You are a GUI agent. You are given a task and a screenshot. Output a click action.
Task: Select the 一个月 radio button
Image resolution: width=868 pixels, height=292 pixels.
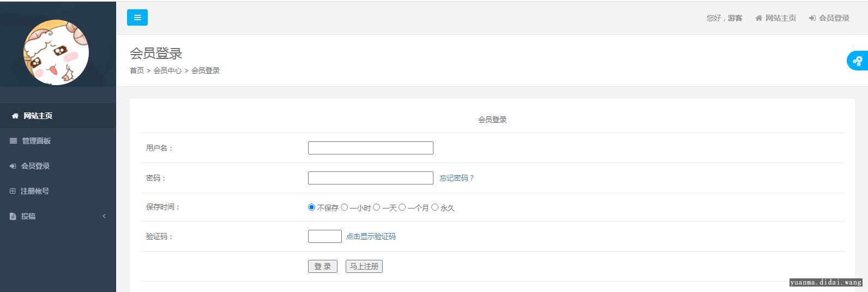pyautogui.click(x=402, y=207)
